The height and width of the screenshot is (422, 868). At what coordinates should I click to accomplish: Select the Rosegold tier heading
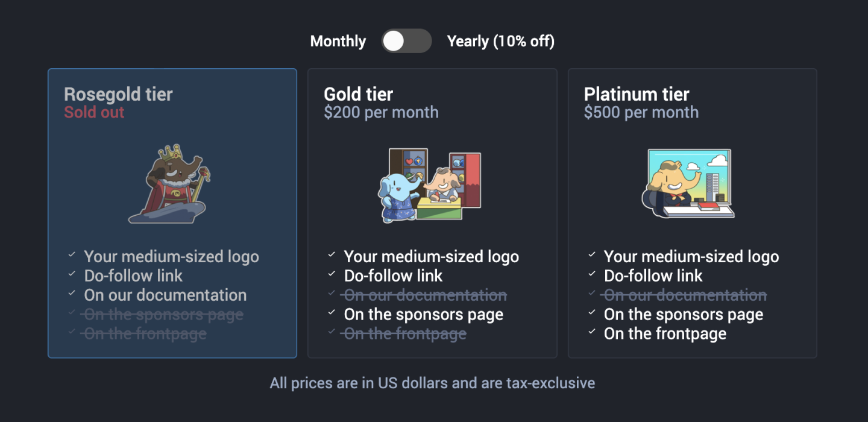(x=118, y=94)
